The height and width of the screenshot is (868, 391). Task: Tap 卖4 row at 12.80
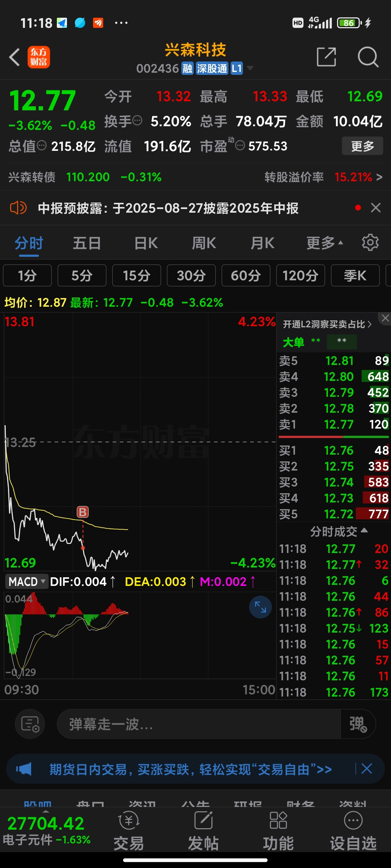pyautogui.click(x=334, y=376)
